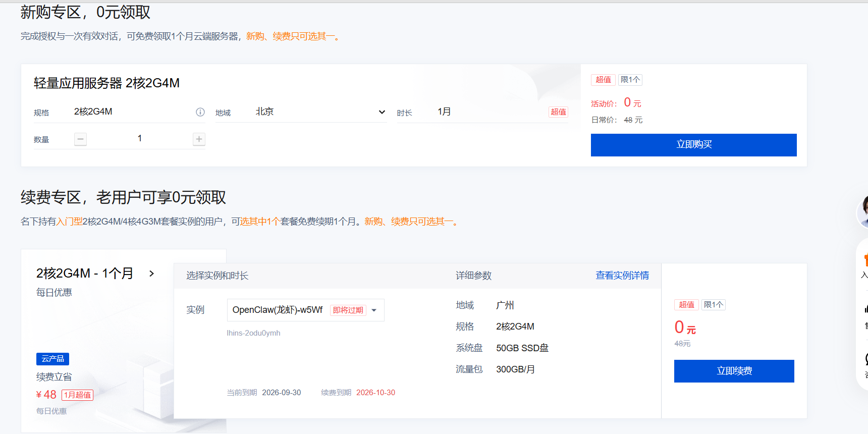This screenshot has width=868, height=434.
Task: Click the 日常价 48 元 price text
Action: point(617,120)
